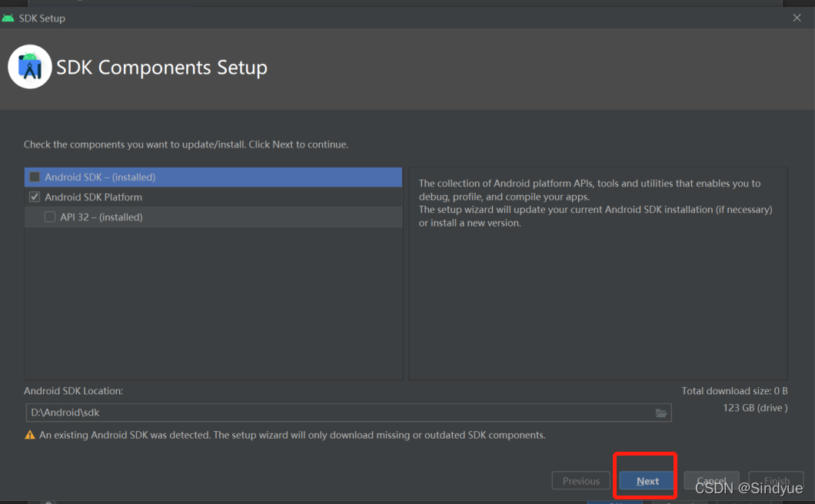Click the Android SDK Location path field
815x504 pixels.
pos(348,413)
